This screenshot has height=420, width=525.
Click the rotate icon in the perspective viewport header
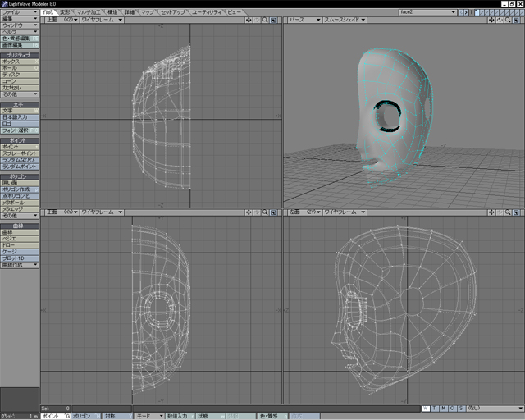click(x=500, y=20)
